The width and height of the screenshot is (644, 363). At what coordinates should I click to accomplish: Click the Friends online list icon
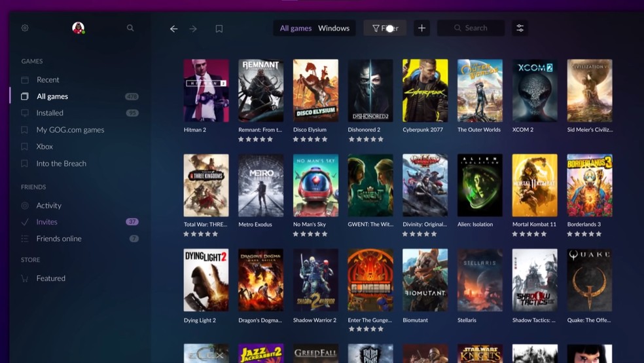coord(25,239)
